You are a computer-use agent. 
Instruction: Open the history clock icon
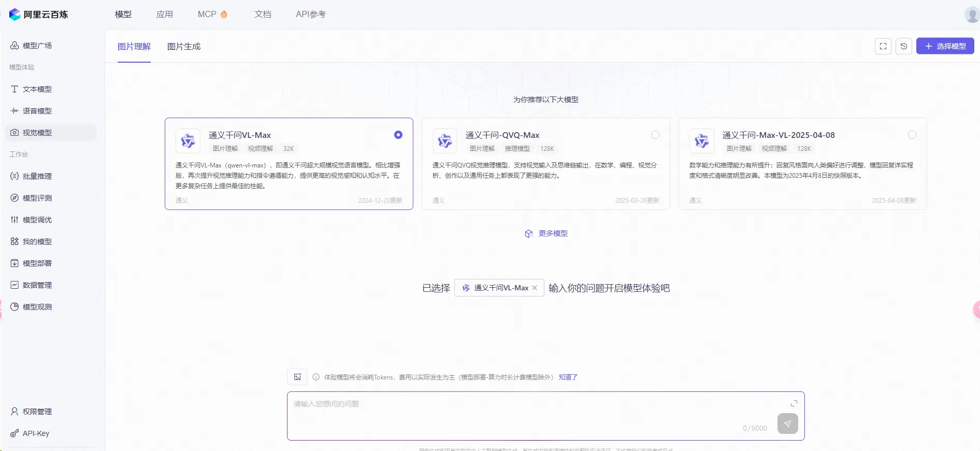(904, 46)
